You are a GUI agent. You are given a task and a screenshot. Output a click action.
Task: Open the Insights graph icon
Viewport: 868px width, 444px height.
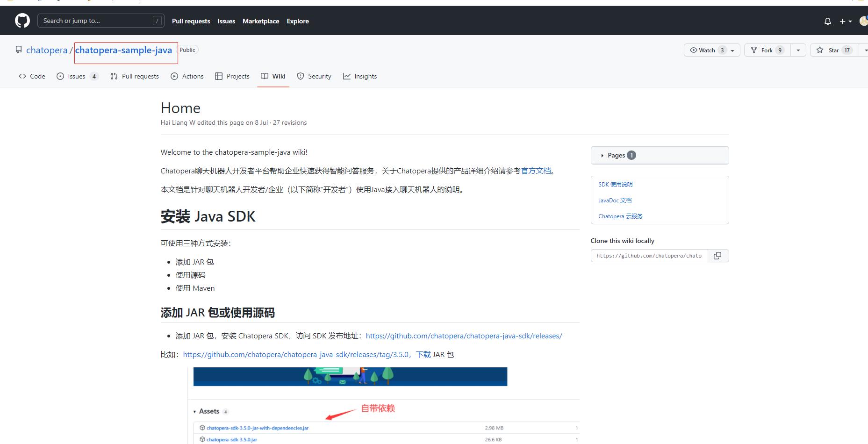[347, 76]
